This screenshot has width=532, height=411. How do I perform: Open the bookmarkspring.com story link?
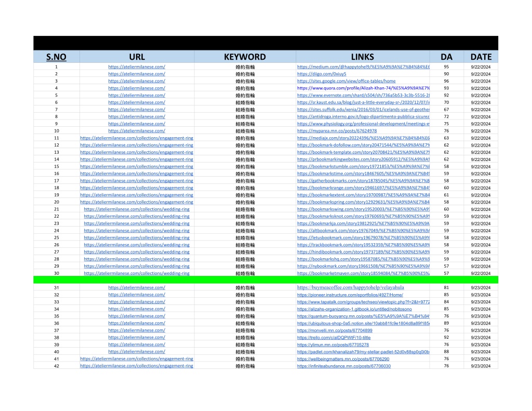click(363, 202)
